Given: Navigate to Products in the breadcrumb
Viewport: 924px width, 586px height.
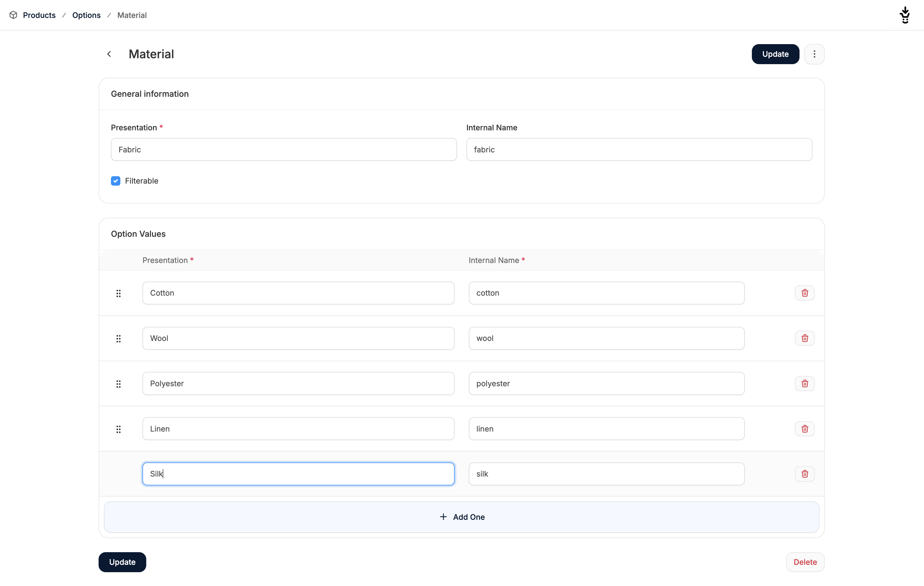Looking at the screenshot, I should (x=39, y=15).
